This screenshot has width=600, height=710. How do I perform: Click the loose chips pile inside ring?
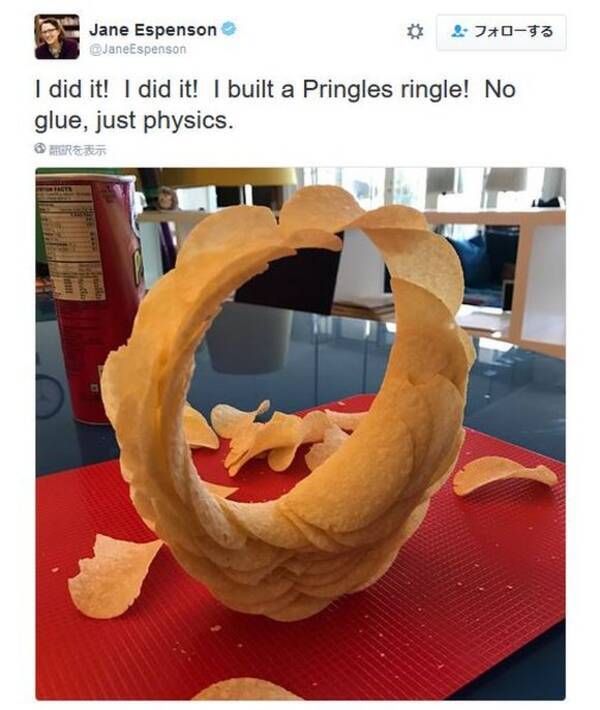[272, 437]
